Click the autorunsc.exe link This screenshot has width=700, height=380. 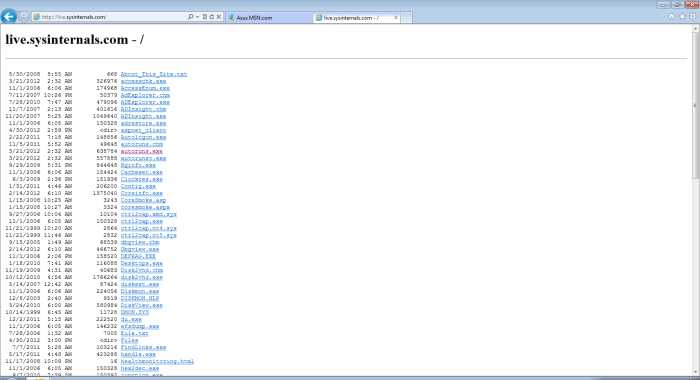[143, 158]
